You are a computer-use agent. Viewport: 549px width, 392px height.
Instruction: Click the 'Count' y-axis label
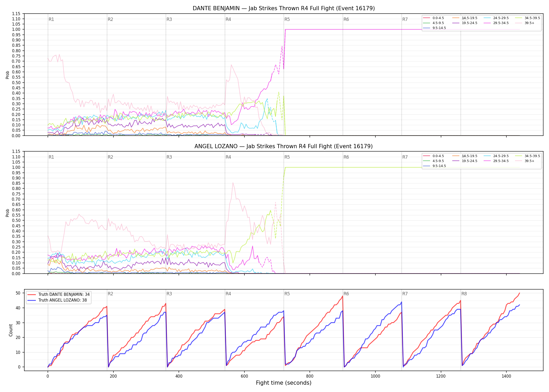[x=11, y=330]
